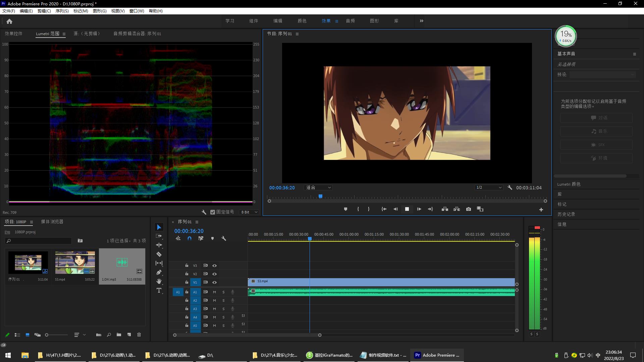Image resolution: width=644 pixels, height=362 pixels.
Task: Click timeline timecode 00:00:36:20
Action: [x=189, y=231]
